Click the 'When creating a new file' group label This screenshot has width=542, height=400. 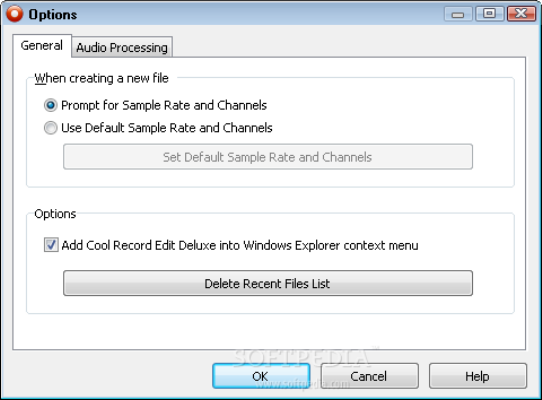(102, 78)
